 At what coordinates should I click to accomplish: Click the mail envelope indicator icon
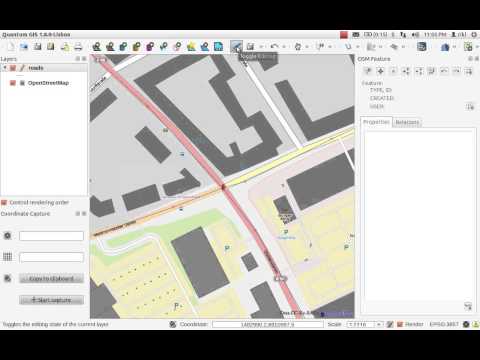[356, 34]
